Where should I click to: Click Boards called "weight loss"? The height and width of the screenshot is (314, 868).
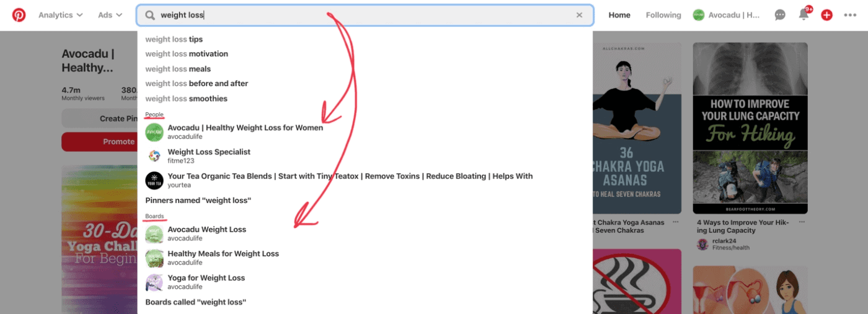click(x=195, y=302)
